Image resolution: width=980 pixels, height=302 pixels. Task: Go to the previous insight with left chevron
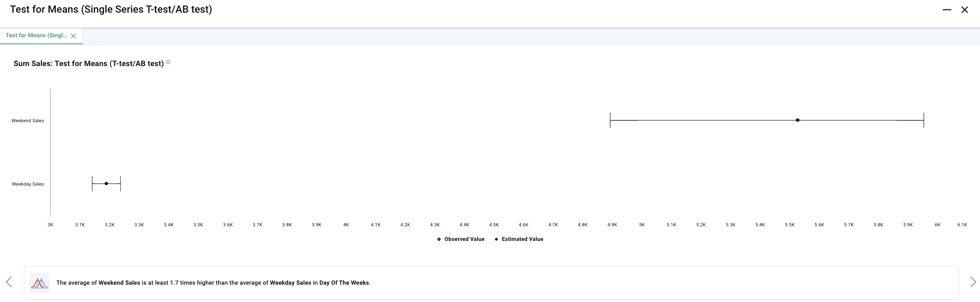[9, 282]
